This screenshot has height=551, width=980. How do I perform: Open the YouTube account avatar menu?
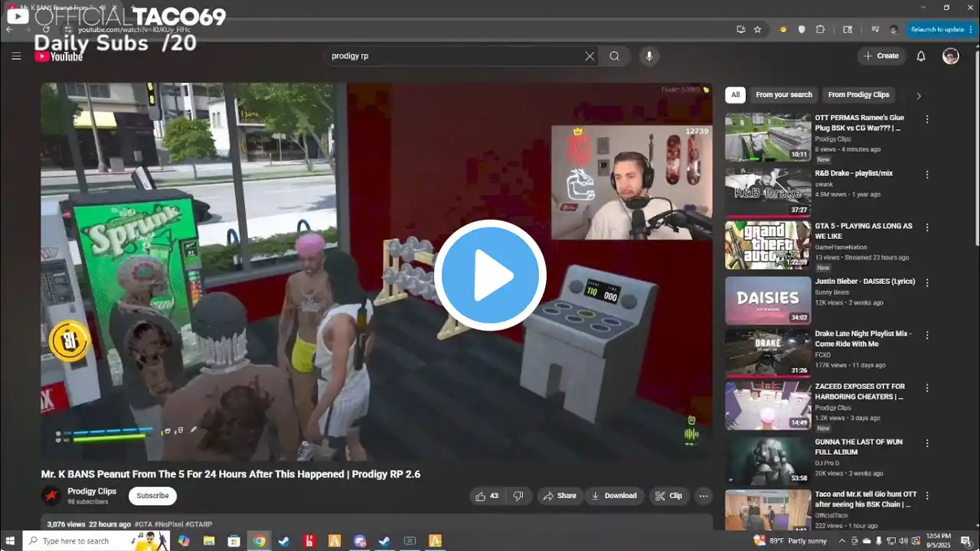(951, 56)
